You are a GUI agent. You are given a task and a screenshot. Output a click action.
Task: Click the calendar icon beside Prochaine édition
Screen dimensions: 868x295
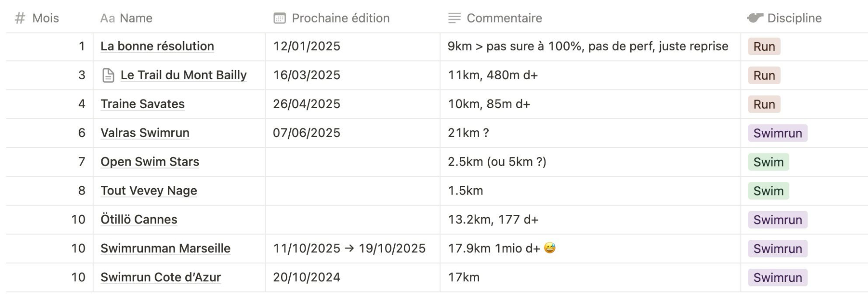280,18
